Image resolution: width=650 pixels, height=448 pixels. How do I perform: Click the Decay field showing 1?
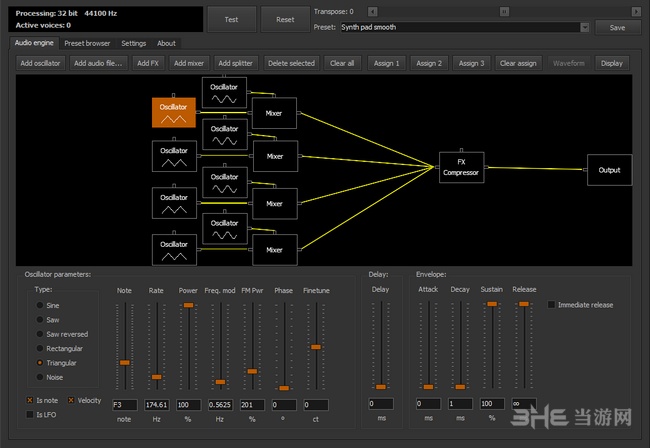461,403
